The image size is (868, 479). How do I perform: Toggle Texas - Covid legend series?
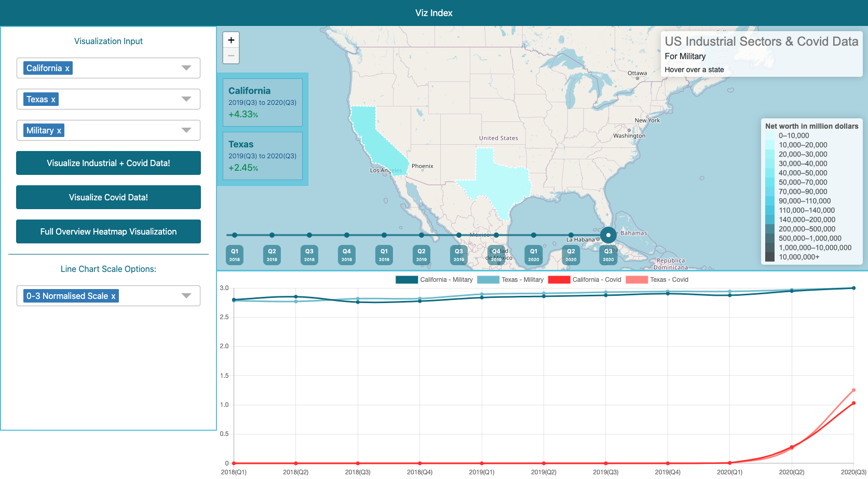[657, 280]
